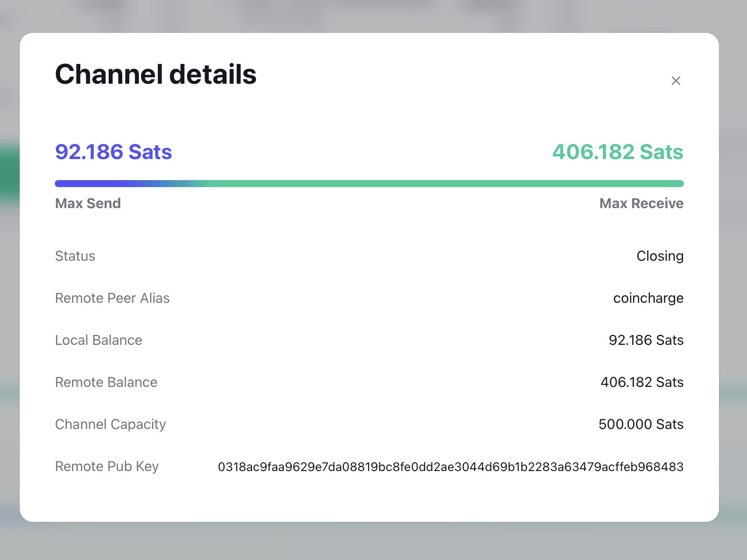
Task: Click the Status row label
Action: [x=75, y=256]
